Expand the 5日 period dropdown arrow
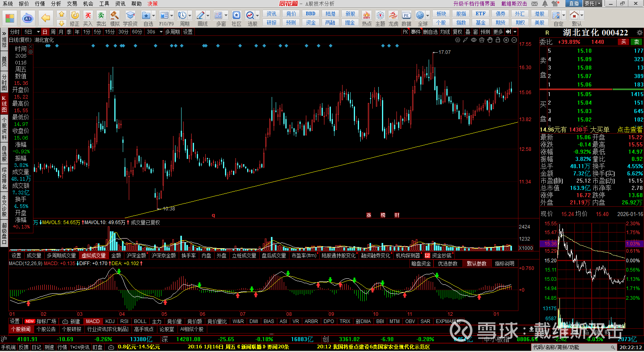The height and width of the screenshot is (352, 644). [38, 32]
